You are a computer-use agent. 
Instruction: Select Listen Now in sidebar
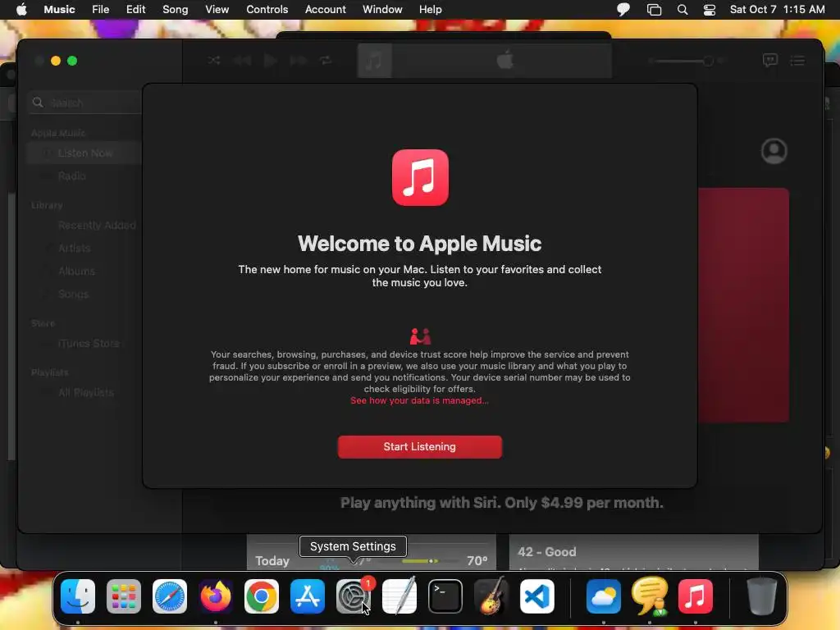pyautogui.click(x=84, y=153)
